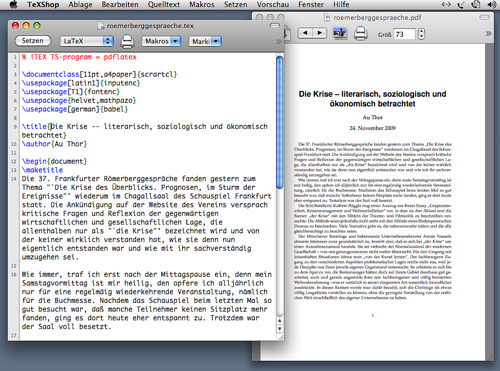Click the Größe magnification field

tap(405, 34)
